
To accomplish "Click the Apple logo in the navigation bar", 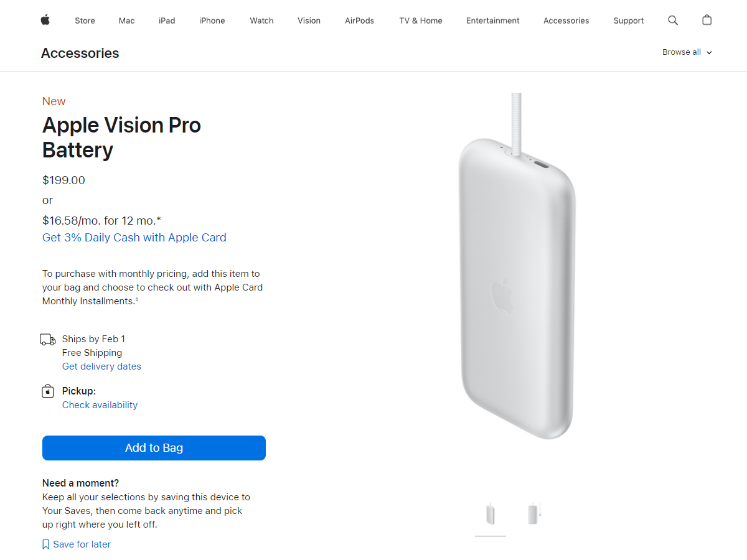I will tap(44, 20).
